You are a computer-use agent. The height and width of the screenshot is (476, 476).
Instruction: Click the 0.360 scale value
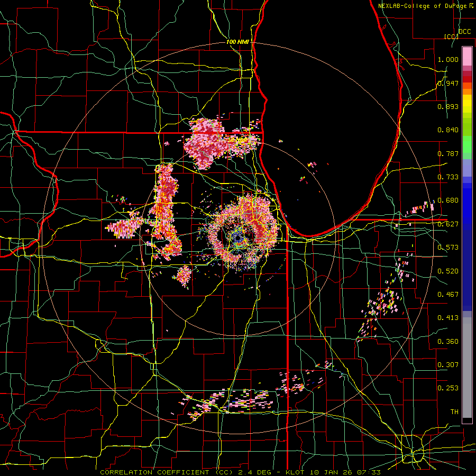pyautogui.click(x=448, y=342)
